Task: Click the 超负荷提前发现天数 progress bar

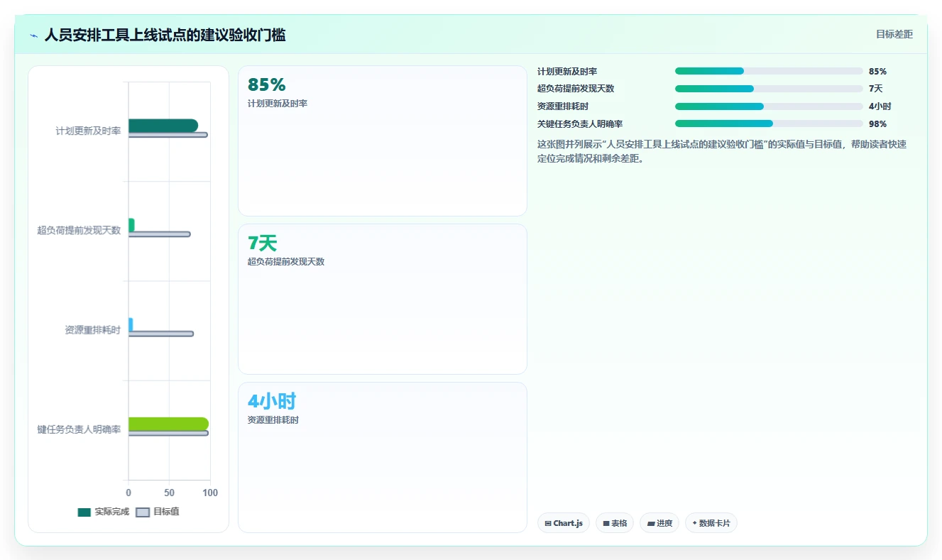Action: 769,89
